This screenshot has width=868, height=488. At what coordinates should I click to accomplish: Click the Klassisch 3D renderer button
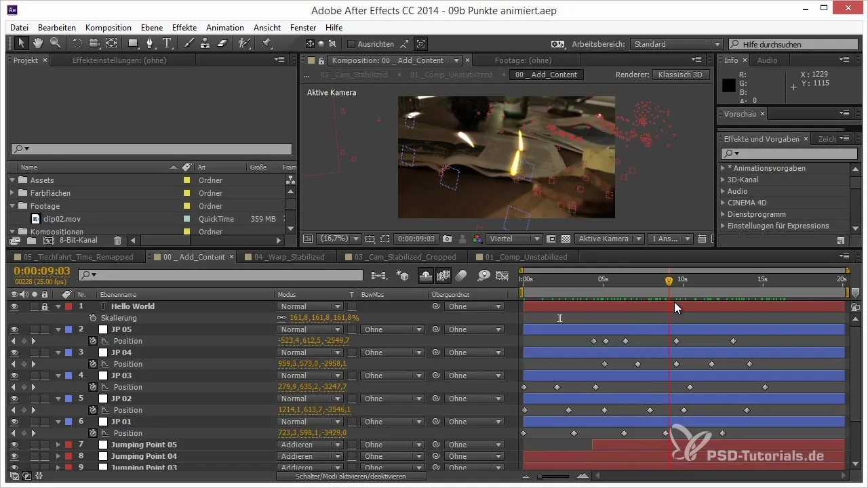pyautogui.click(x=680, y=75)
